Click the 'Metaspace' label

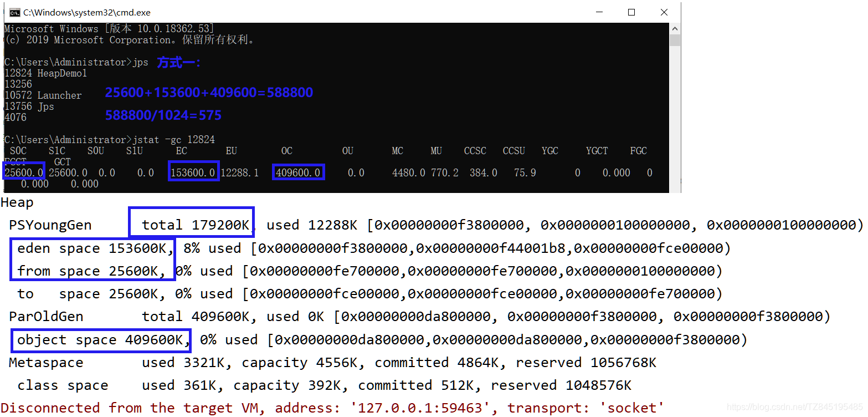pyautogui.click(x=47, y=363)
